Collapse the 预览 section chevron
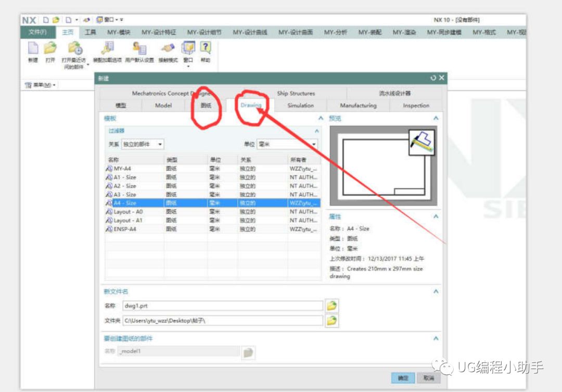The height and width of the screenshot is (392, 562). click(436, 118)
